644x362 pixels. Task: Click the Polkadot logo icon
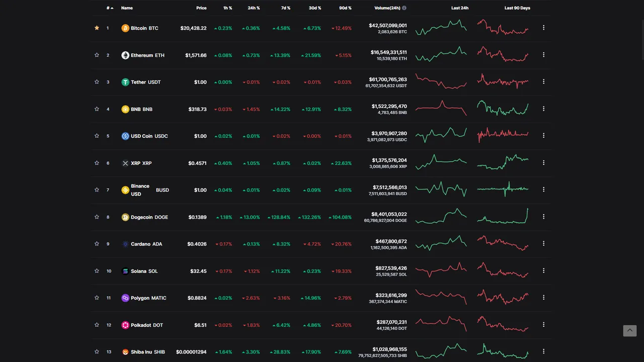click(125, 325)
